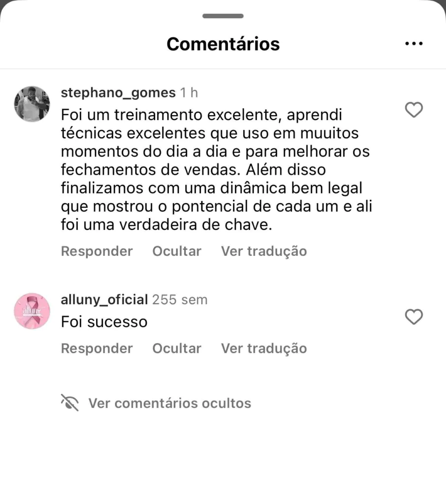Like stephano_gomes's comment with the heart
The image size is (446, 504).
point(414,110)
